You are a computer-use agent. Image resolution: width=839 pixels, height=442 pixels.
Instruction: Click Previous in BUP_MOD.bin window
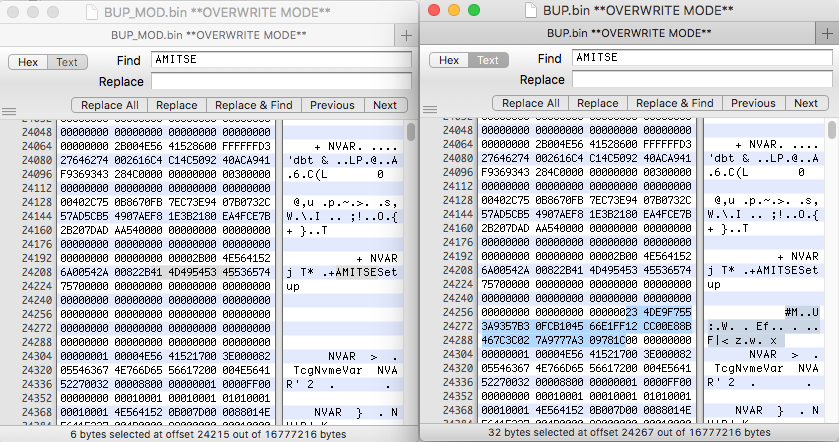(x=332, y=105)
